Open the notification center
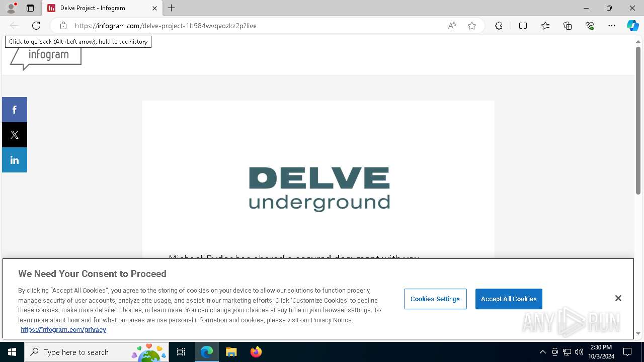Image resolution: width=644 pixels, height=362 pixels. [627, 352]
